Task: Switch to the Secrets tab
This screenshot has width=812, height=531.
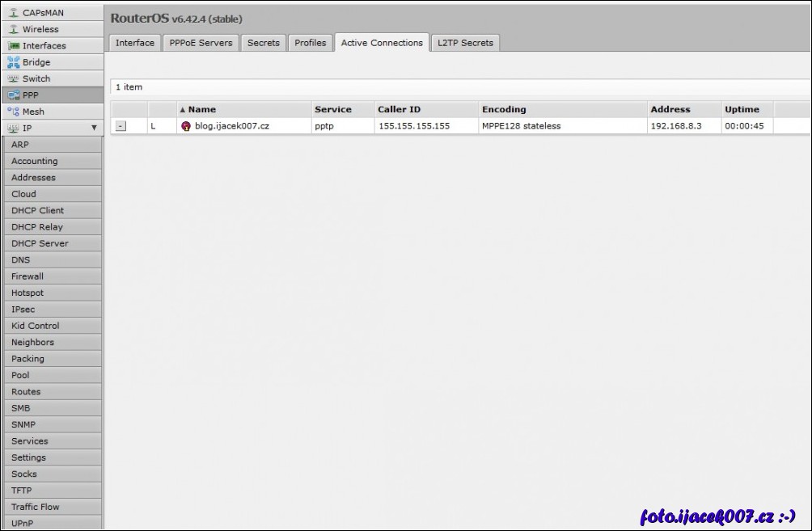Action: [x=263, y=43]
